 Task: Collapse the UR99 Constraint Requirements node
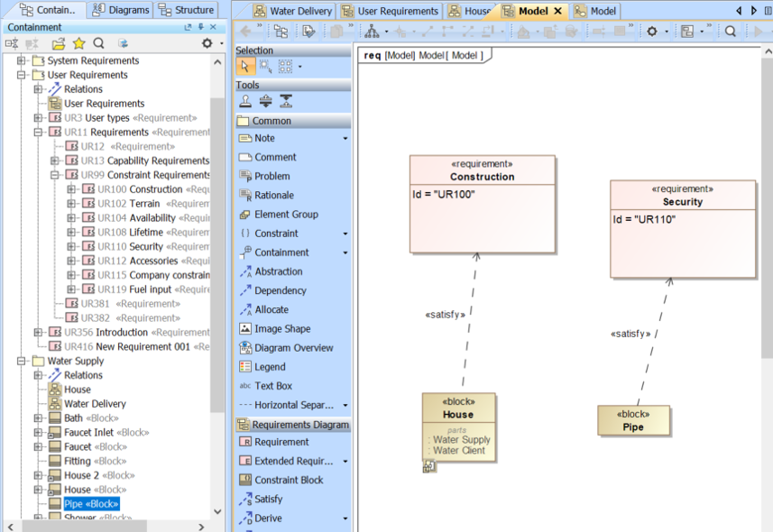pyautogui.click(x=55, y=175)
